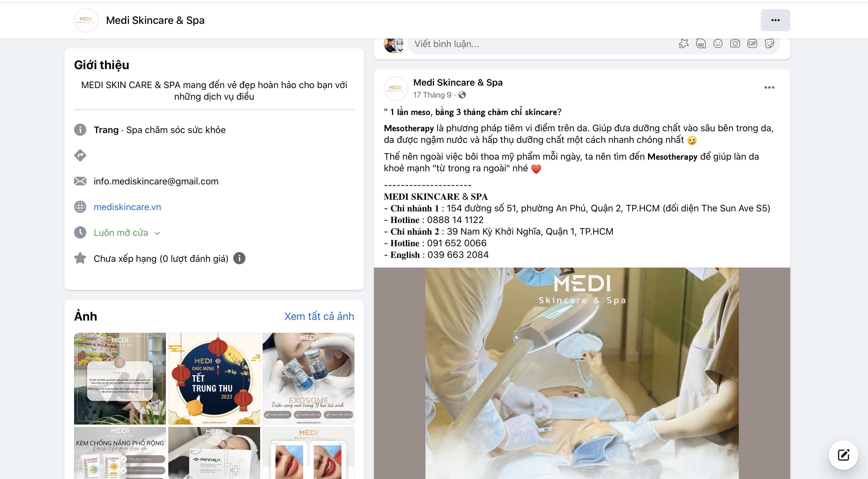Open the sticker picker icon
Screen dimensions: 868x479
[x=769, y=44]
